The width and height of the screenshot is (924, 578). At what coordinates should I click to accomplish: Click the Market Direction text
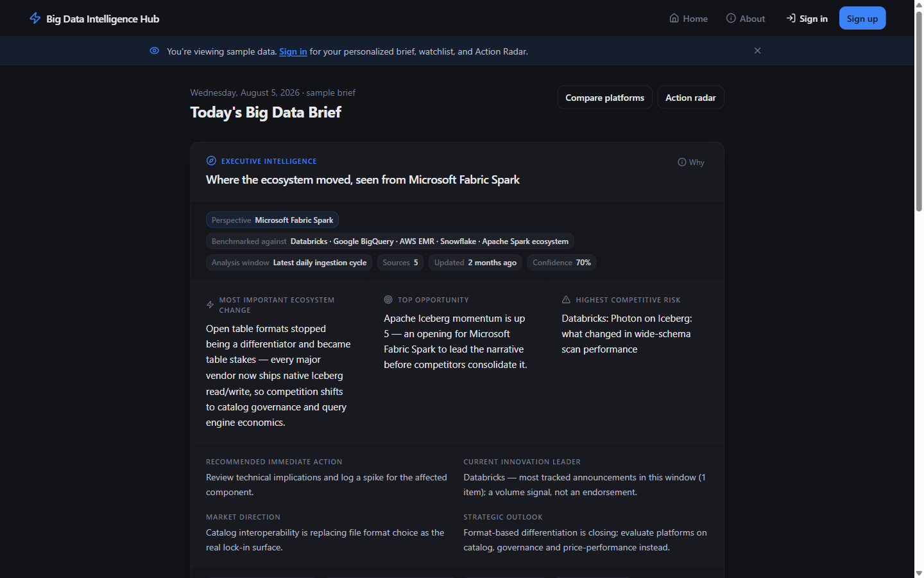click(325, 540)
